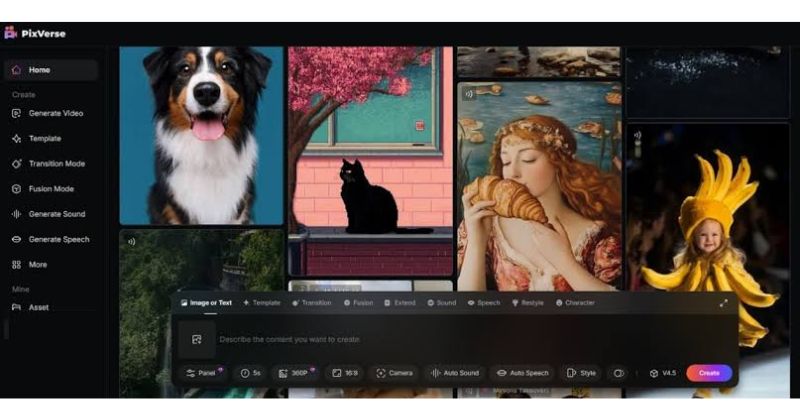Open the black cat pixel-art thumbnail
Viewport: 800px width, 420px height.
[370, 161]
